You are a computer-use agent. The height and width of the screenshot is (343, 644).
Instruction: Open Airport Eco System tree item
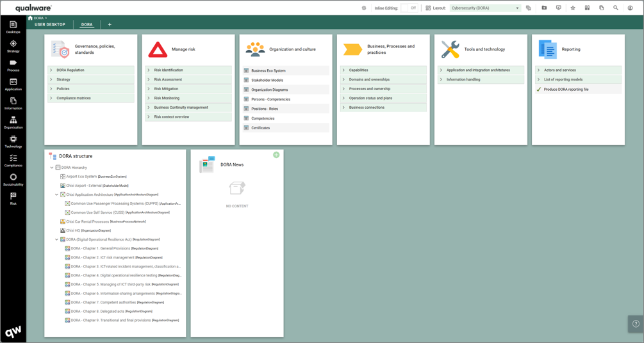pyautogui.click(x=93, y=177)
